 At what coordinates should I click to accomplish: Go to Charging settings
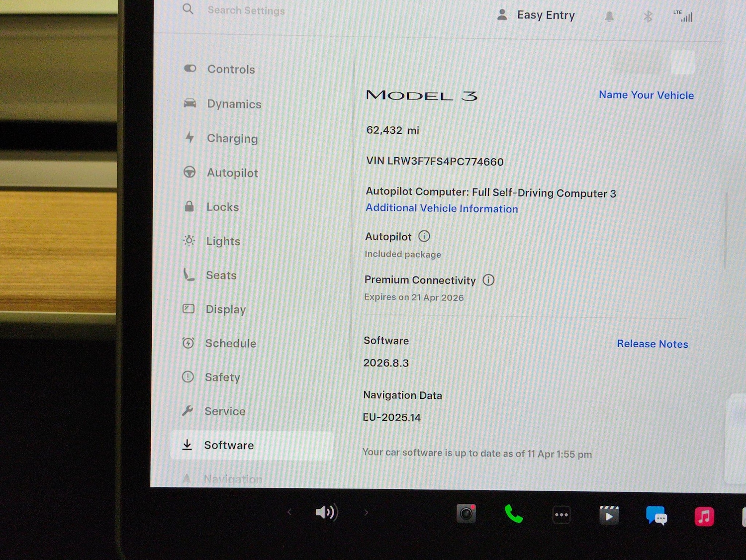point(232,138)
